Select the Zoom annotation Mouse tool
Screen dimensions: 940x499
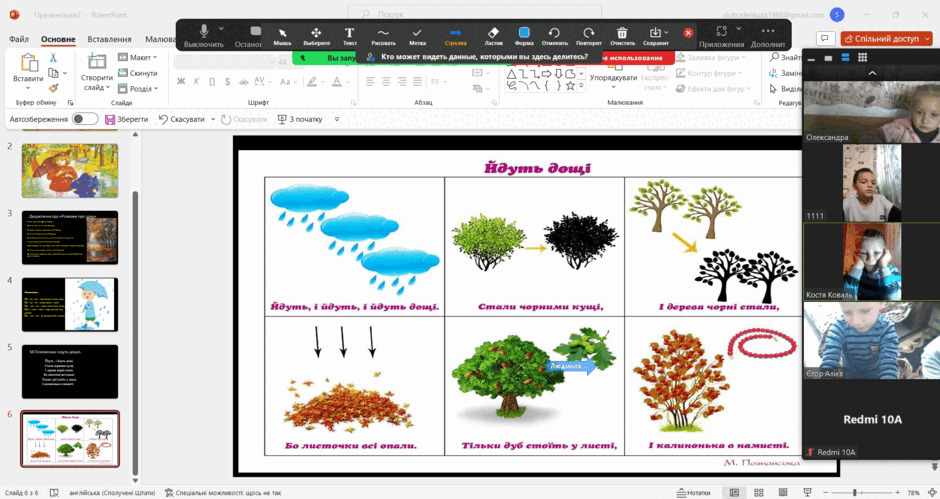point(282,36)
